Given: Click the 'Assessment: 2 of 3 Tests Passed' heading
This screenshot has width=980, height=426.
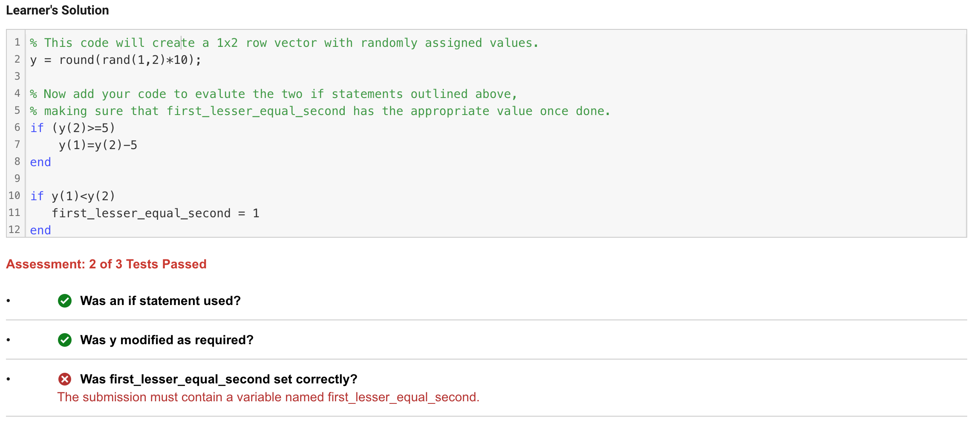Looking at the screenshot, I should click(106, 264).
